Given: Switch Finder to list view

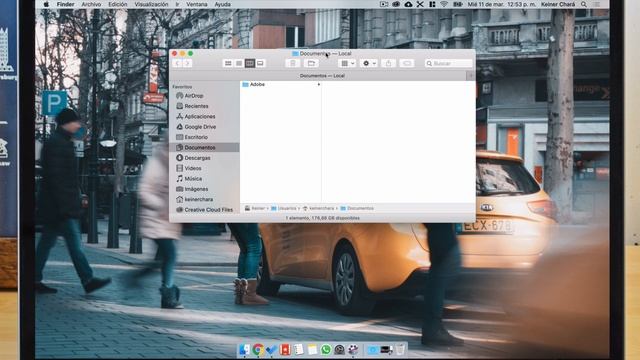Looking at the screenshot, I should pyautogui.click(x=239, y=63).
